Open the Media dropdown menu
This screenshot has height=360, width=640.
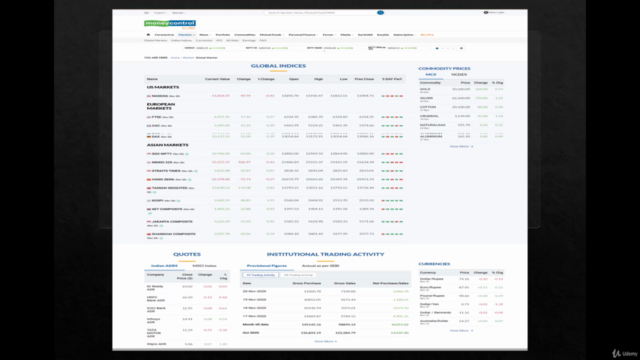click(347, 35)
